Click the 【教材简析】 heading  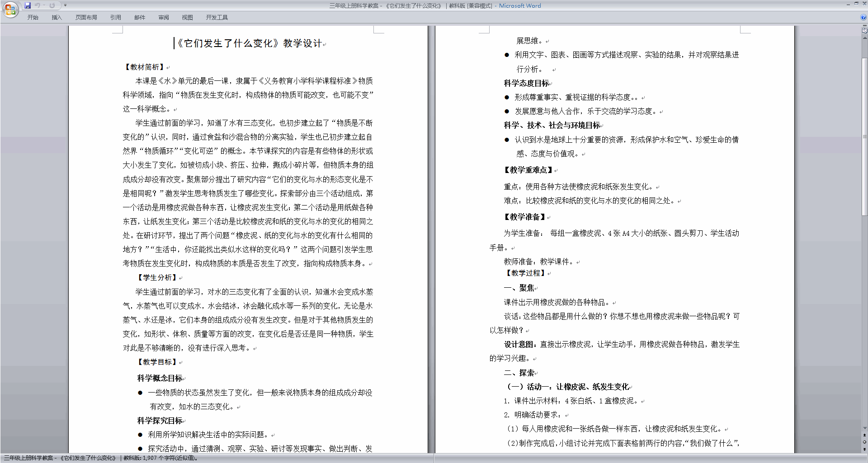coord(145,67)
